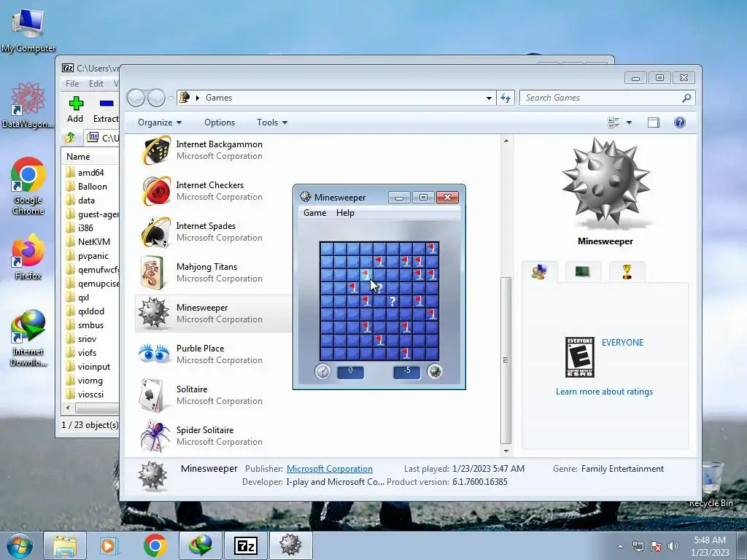Open Windows Media Player from taskbar

108,545
